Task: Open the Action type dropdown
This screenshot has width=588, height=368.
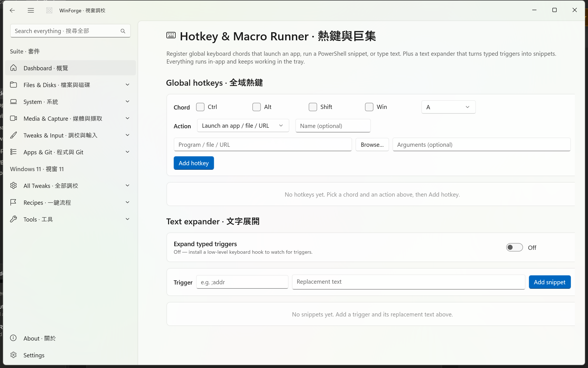Action: coord(243,126)
